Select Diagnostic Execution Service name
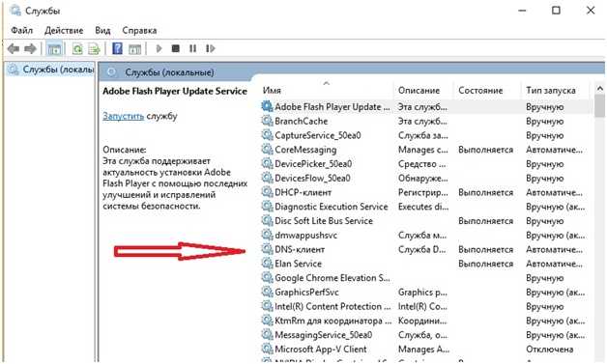 pyautogui.click(x=332, y=207)
